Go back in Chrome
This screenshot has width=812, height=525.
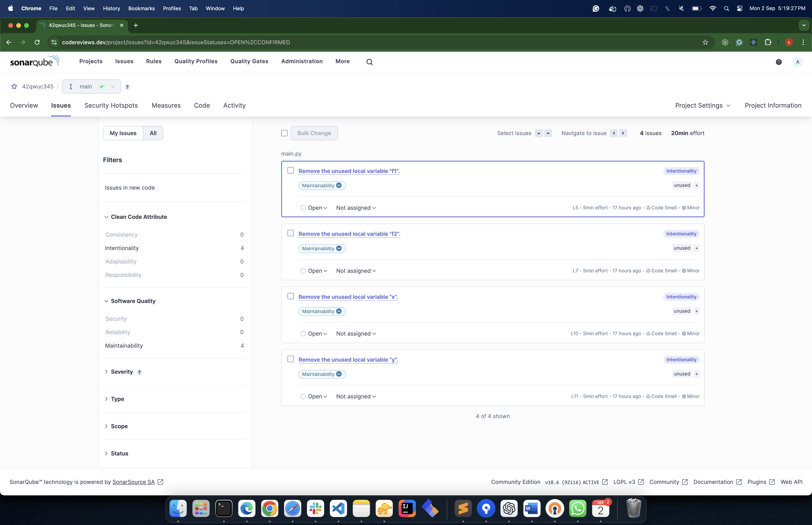point(9,42)
